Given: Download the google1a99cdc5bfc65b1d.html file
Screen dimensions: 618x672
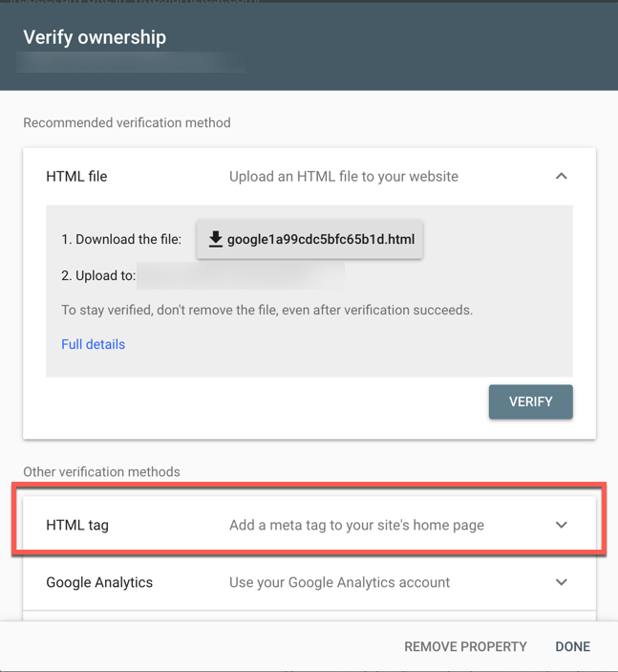Looking at the screenshot, I should pyautogui.click(x=309, y=240).
